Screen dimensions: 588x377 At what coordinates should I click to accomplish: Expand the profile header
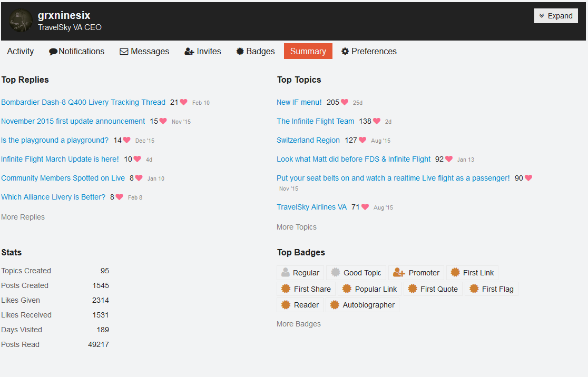556,16
